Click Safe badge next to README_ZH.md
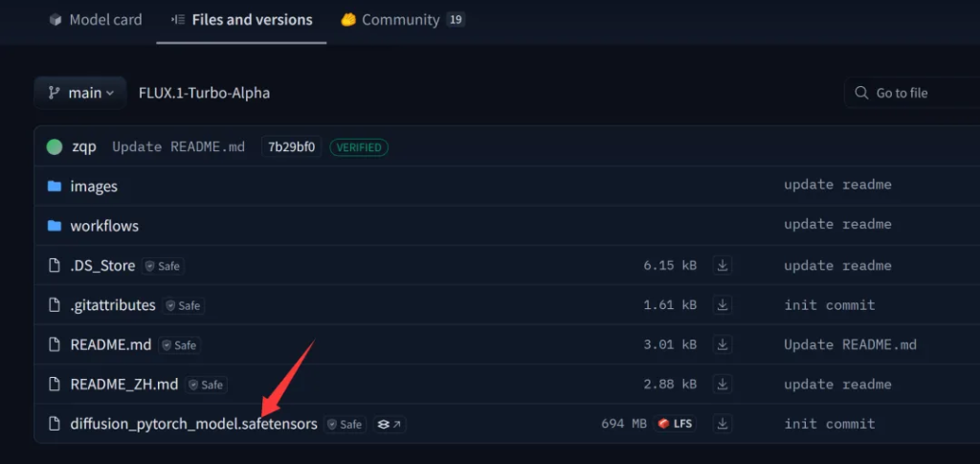The image size is (980, 464). click(x=206, y=385)
